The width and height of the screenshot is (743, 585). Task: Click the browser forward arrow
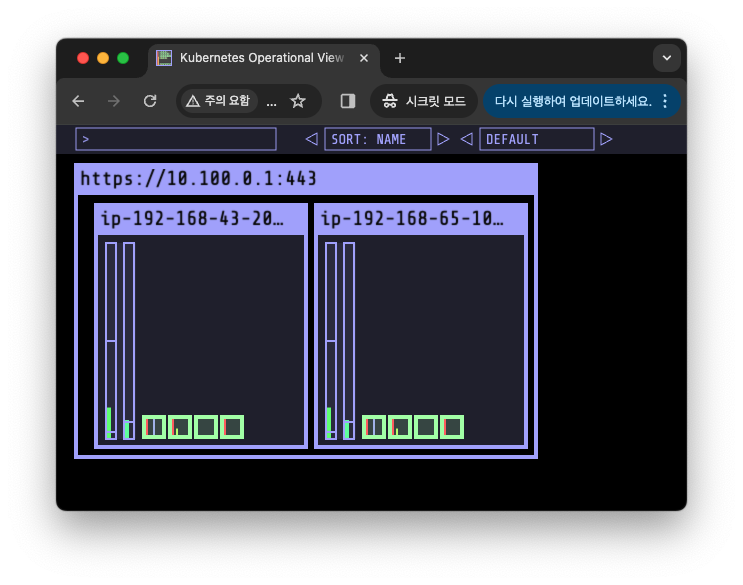click(x=114, y=101)
